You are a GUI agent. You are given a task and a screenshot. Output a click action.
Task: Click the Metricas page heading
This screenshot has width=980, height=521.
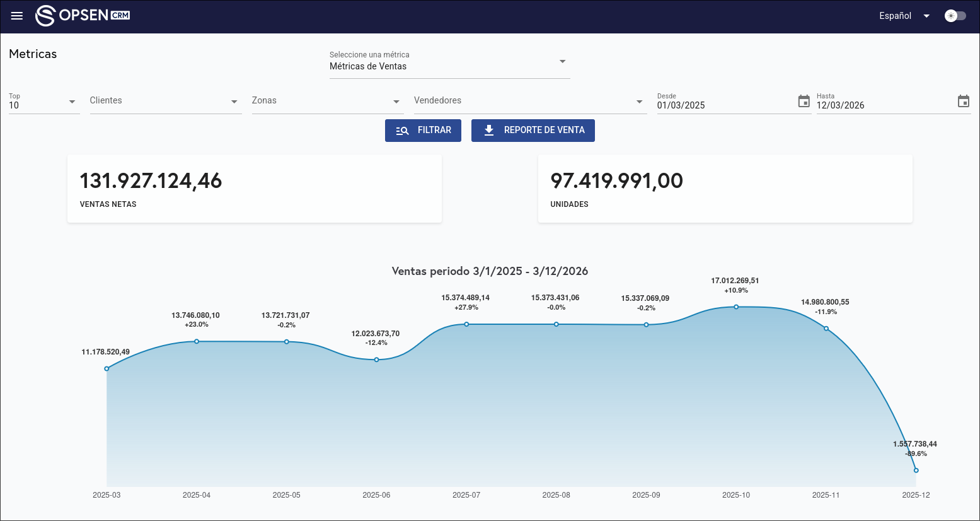[32, 54]
